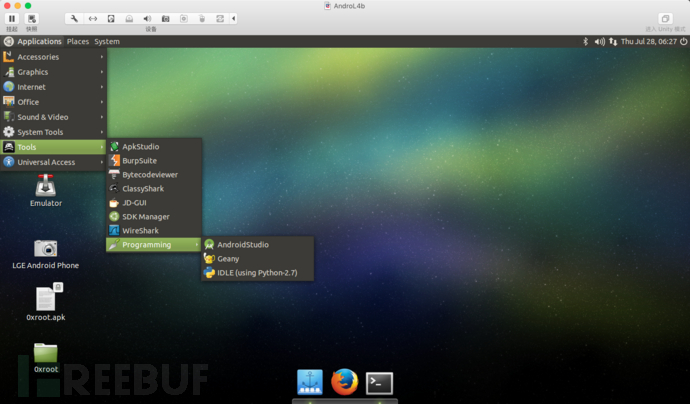Launch BurpSuite from Tools menu

coord(154,161)
